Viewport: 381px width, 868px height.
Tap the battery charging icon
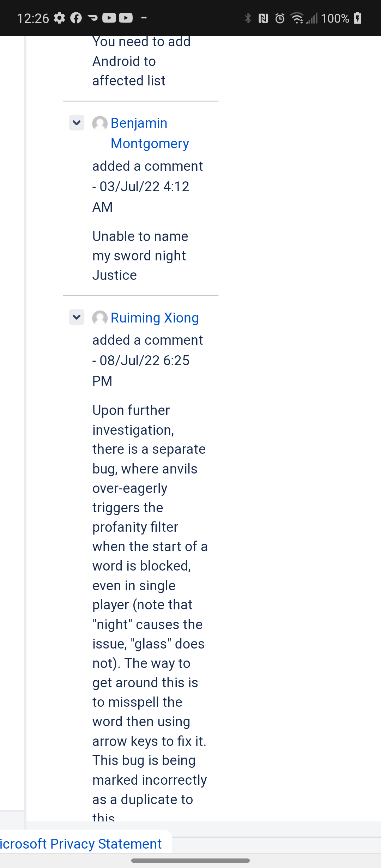click(358, 18)
